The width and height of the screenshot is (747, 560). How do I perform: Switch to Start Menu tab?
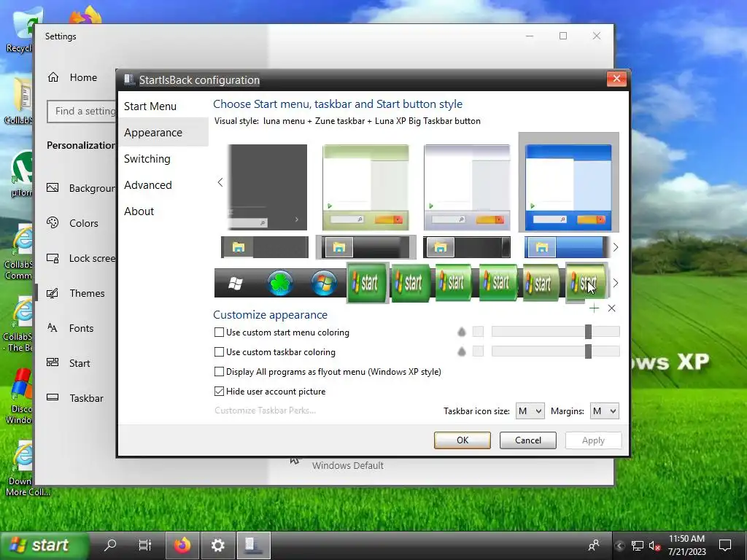tap(163, 106)
